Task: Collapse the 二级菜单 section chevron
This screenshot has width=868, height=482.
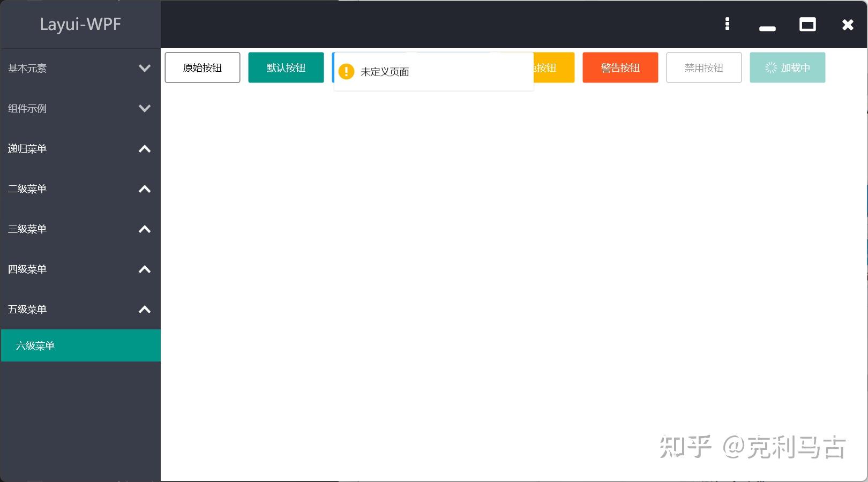Action: pos(144,189)
